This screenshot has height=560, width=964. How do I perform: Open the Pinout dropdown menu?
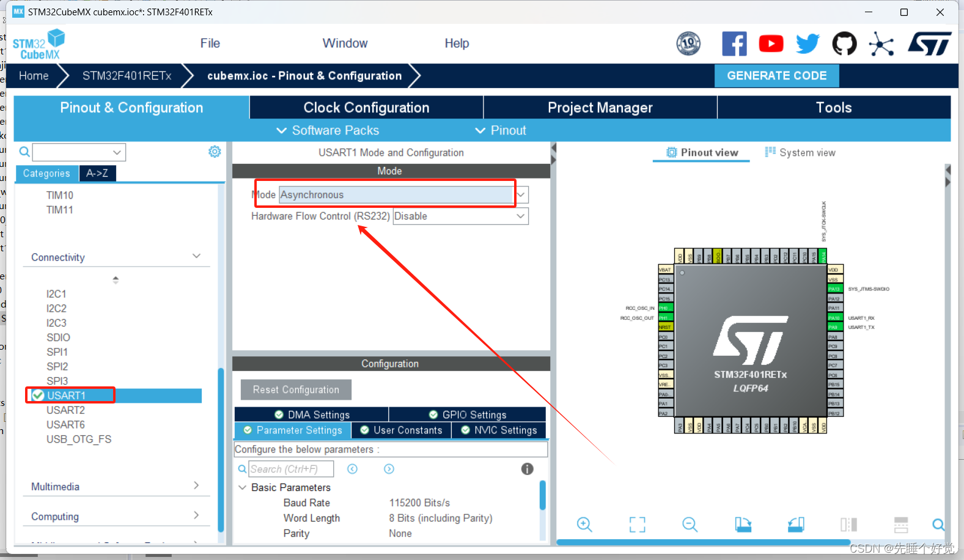pyautogui.click(x=501, y=130)
